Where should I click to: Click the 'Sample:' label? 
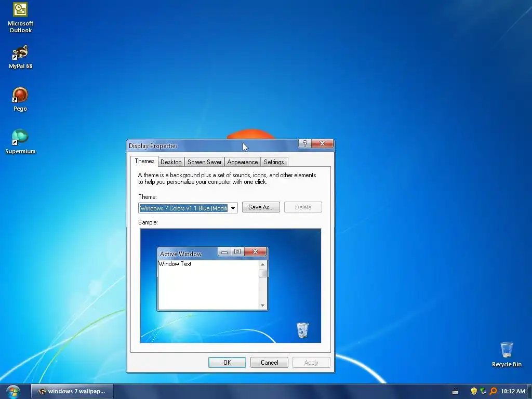[148, 222]
